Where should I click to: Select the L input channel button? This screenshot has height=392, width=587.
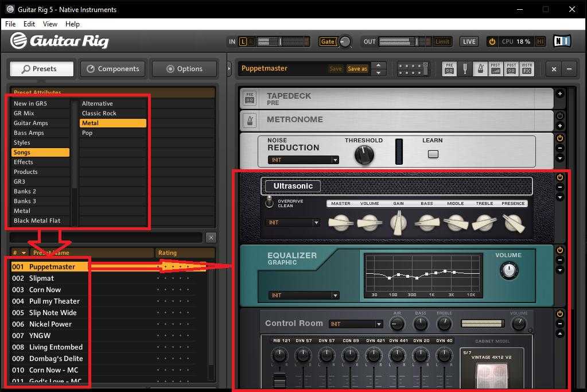pyautogui.click(x=243, y=41)
